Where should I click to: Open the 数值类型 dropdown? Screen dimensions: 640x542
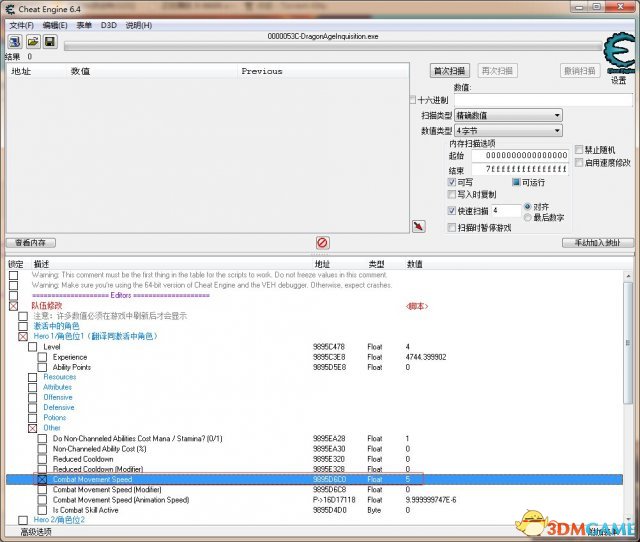[509, 131]
